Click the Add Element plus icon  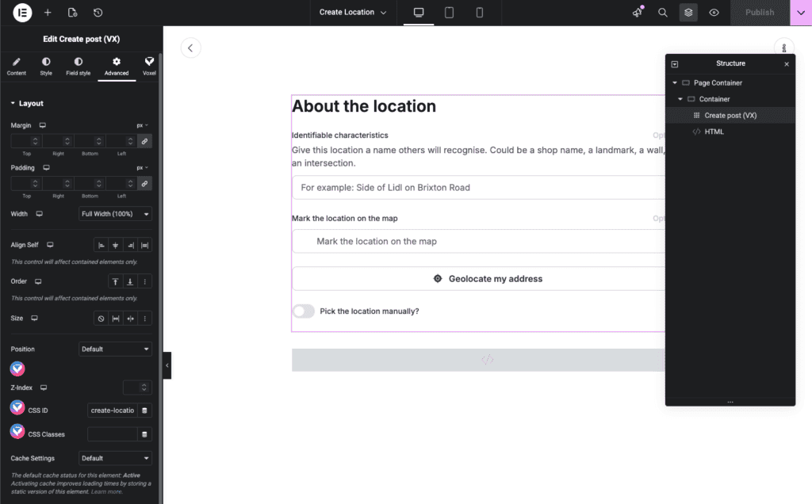(48, 13)
